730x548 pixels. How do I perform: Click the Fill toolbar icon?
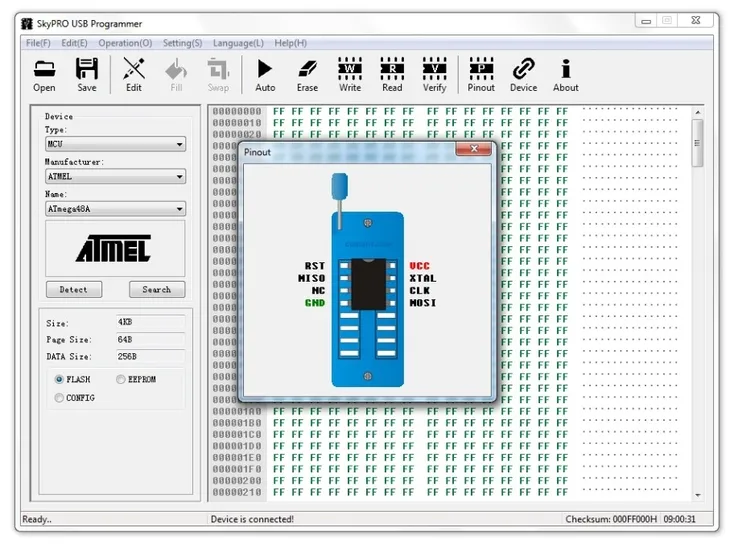(176, 74)
